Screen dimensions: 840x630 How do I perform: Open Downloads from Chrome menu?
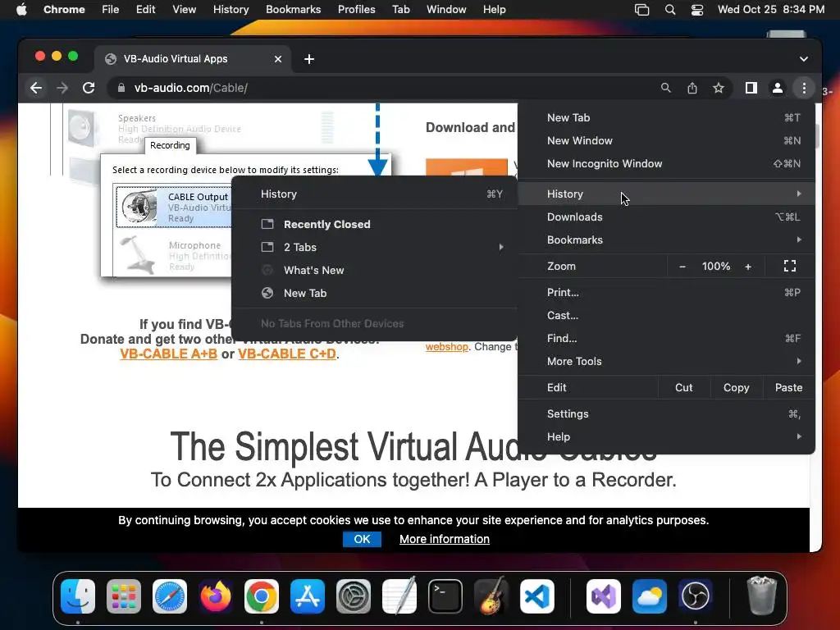(666, 217)
